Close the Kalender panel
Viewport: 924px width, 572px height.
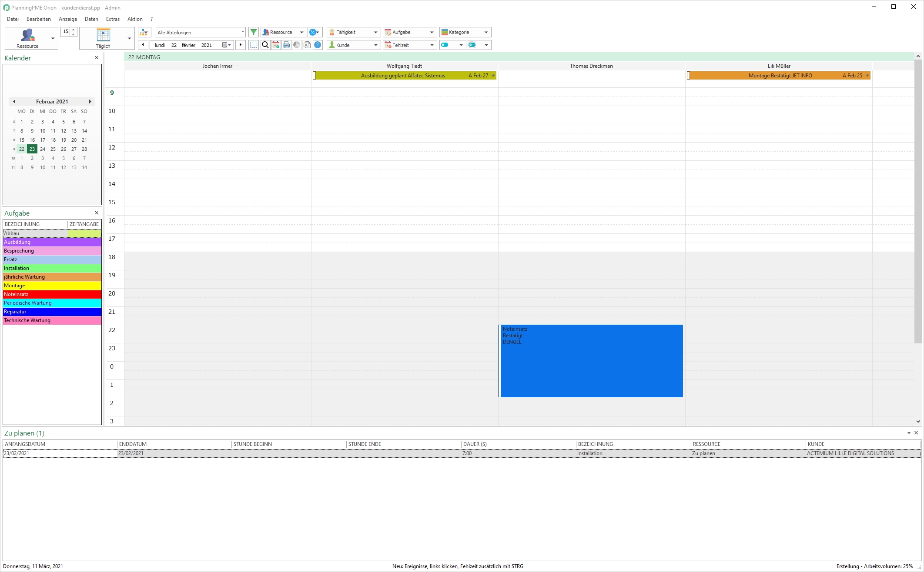(x=97, y=57)
